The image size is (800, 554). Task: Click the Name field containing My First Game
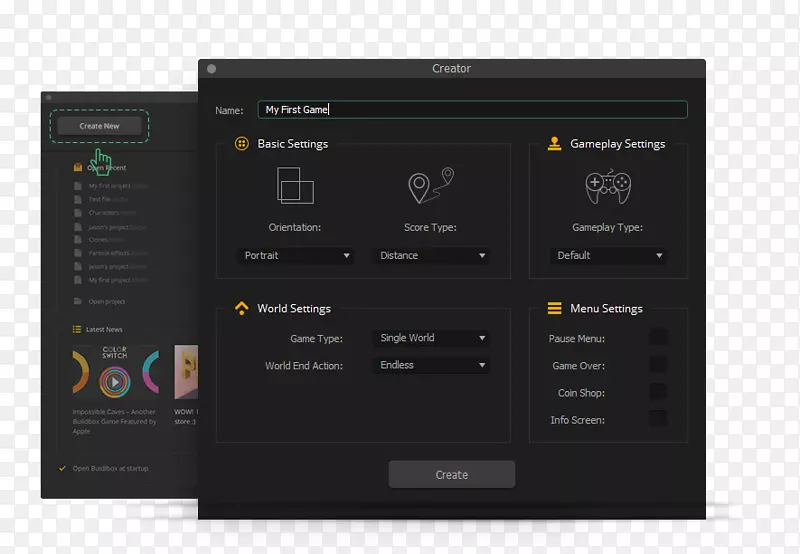[x=472, y=110]
